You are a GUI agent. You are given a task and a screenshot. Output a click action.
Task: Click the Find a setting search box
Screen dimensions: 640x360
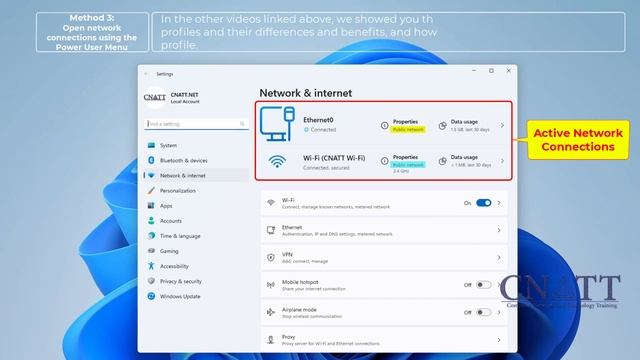click(x=196, y=124)
